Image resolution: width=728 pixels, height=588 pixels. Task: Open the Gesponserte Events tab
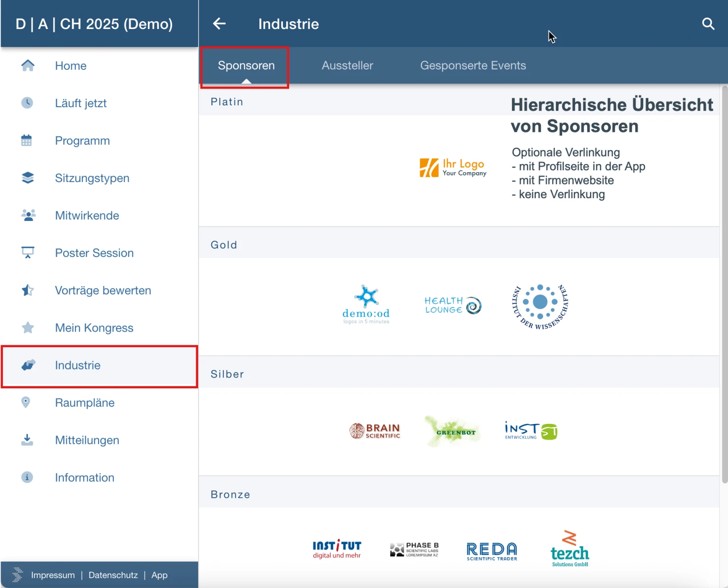pyautogui.click(x=473, y=65)
